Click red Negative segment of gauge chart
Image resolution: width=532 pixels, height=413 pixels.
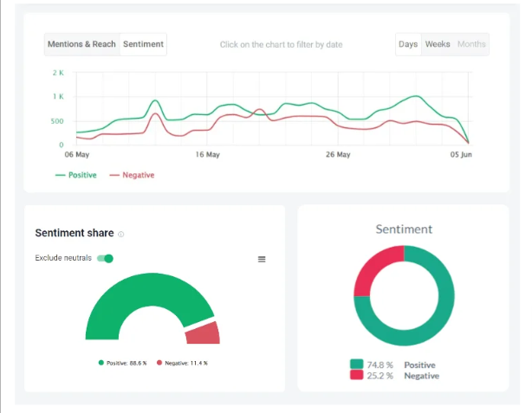click(x=204, y=332)
